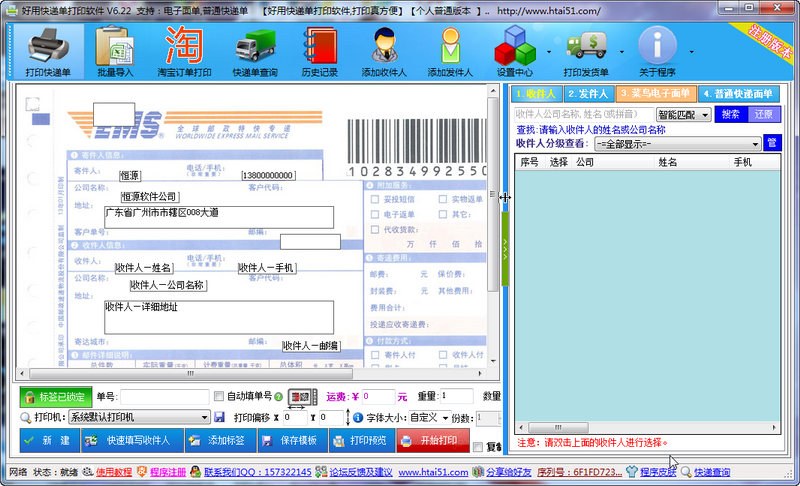
Task: Click the 单号 tracking number input field
Action: tap(165, 397)
